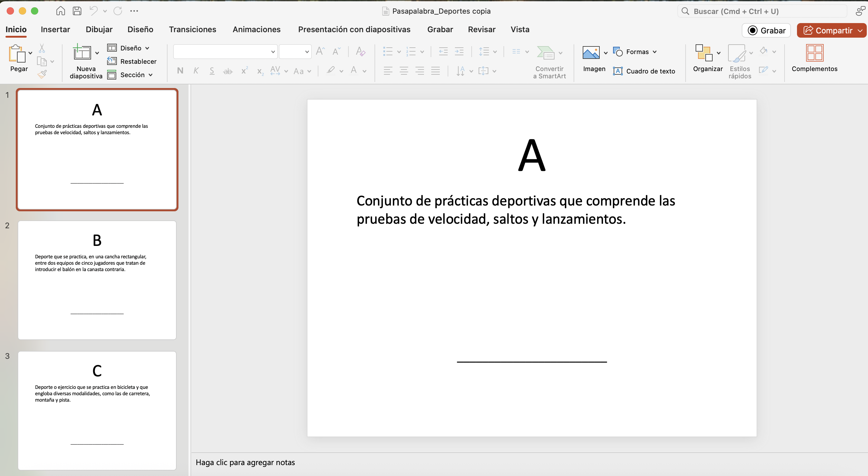Click the Cut scissors icon
This screenshot has height=476, width=868.
[x=42, y=49]
